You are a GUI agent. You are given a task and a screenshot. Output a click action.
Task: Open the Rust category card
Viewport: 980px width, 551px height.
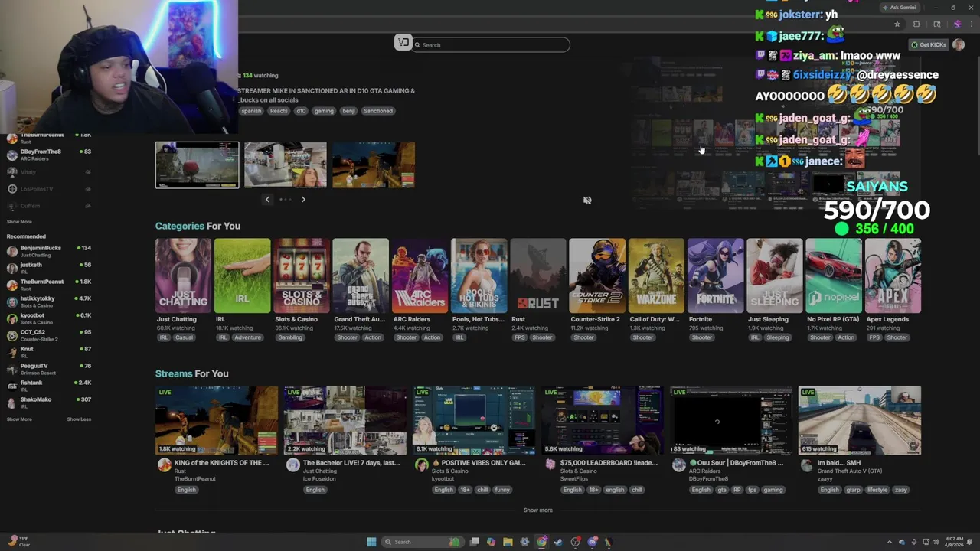538,275
